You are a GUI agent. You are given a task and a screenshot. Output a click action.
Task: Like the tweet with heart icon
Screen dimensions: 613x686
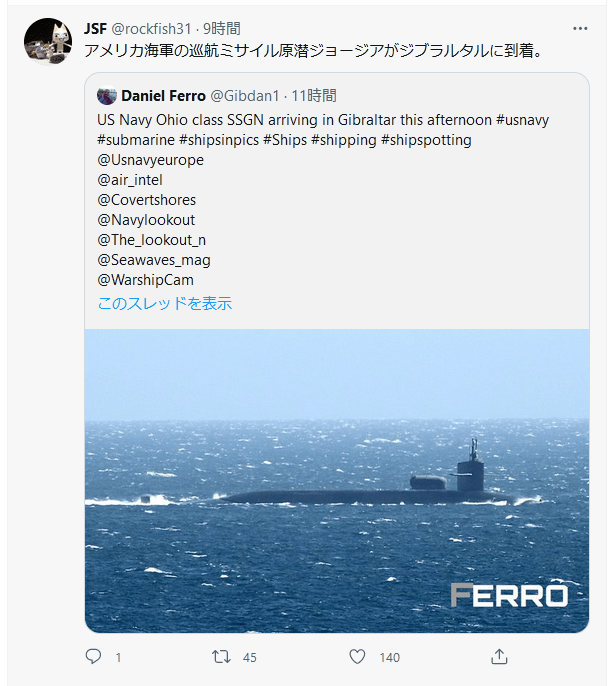[x=357, y=657]
